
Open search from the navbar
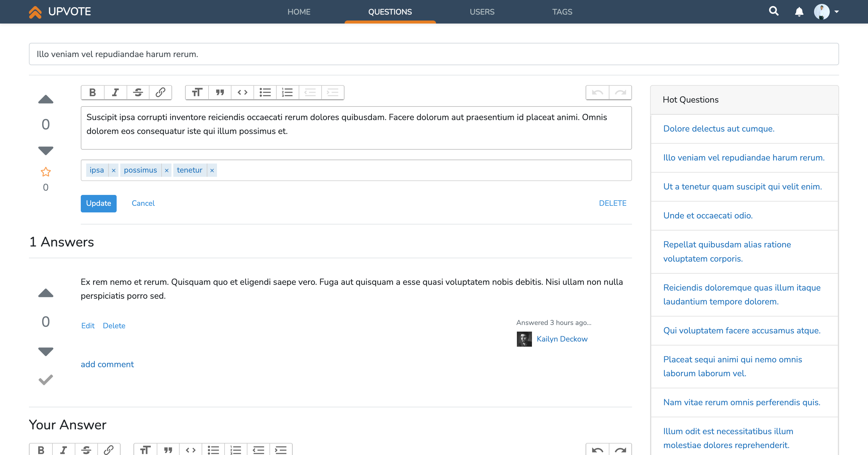(x=774, y=11)
